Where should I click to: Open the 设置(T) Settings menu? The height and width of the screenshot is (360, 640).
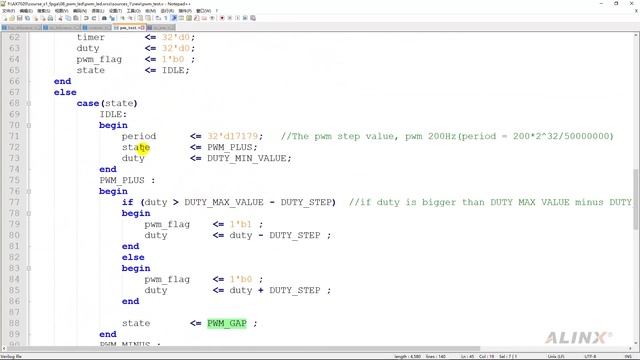pyautogui.click(x=116, y=11)
